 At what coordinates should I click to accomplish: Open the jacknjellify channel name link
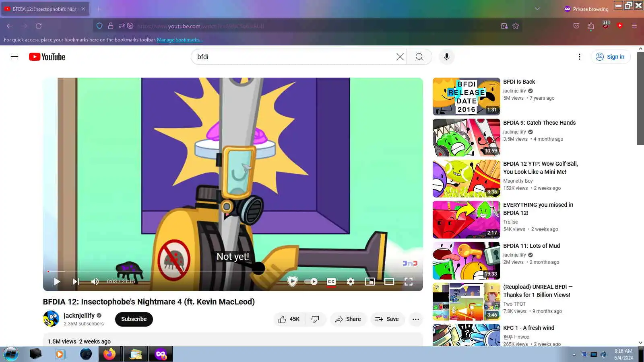(x=79, y=316)
